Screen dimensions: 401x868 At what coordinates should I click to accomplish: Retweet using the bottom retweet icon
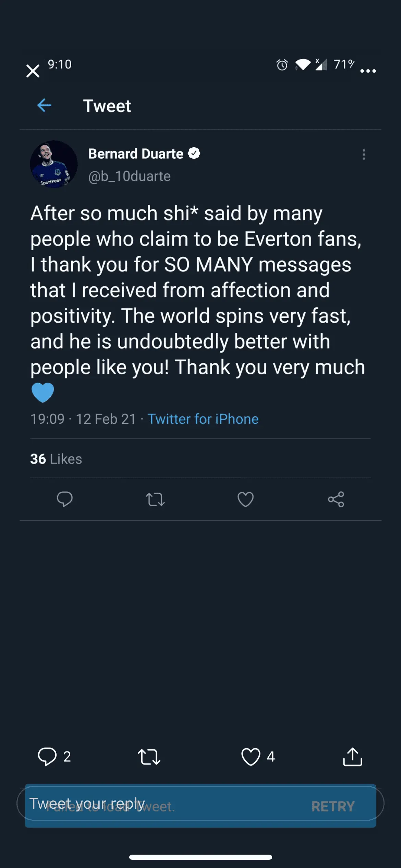(149, 757)
